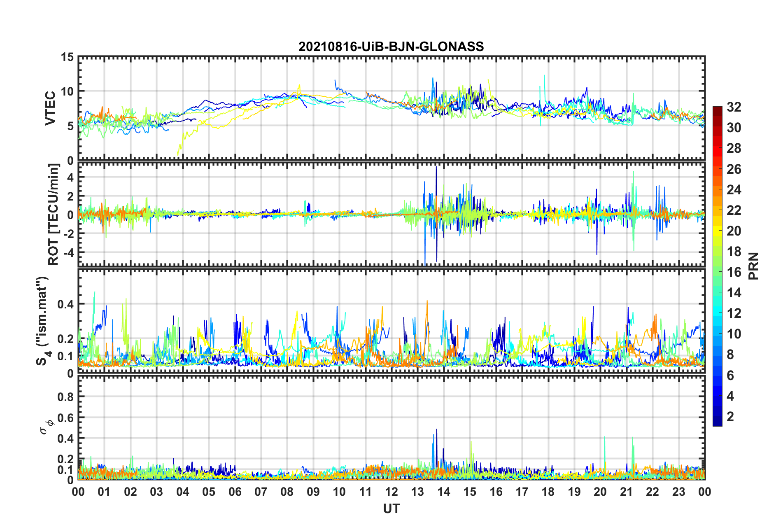Screen dimensions: 783x532
Task: Click inside the VTEC plot panel
Action: (391, 108)
